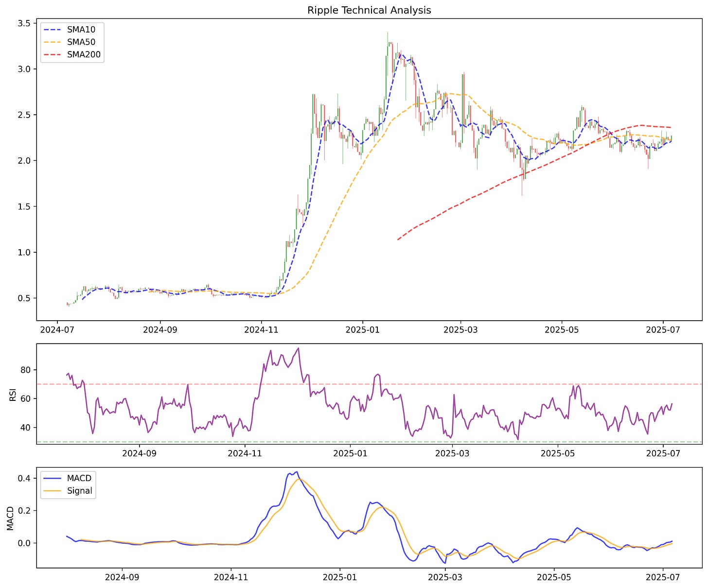Select the SMA50 legend label
Image resolution: width=708 pixels, height=588 pixels.
pos(81,42)
